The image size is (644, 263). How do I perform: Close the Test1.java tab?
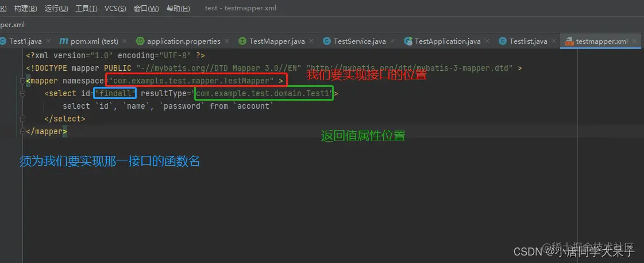tap(48, 41)
